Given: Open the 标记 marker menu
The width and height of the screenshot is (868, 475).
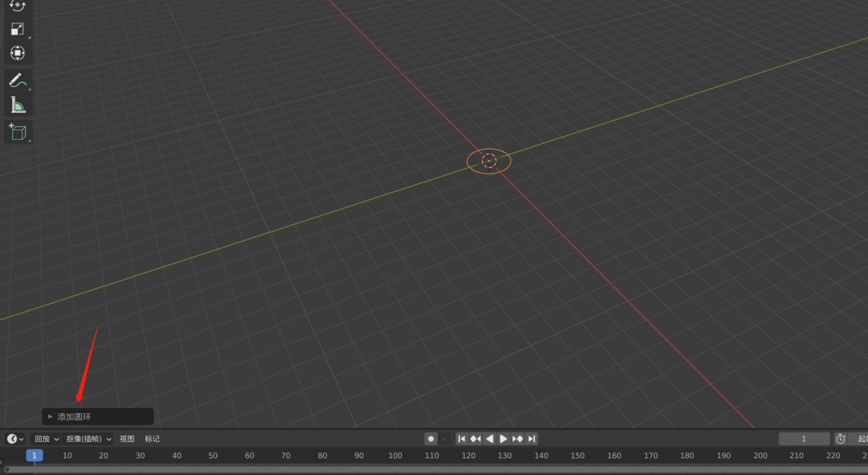Looking at the screenshot, I should click(152, 439).
